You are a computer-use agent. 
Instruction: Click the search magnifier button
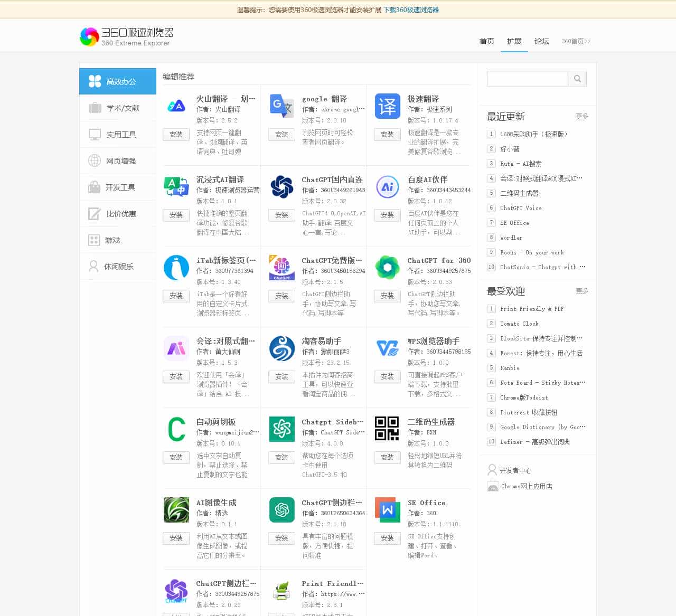point(577,79)
